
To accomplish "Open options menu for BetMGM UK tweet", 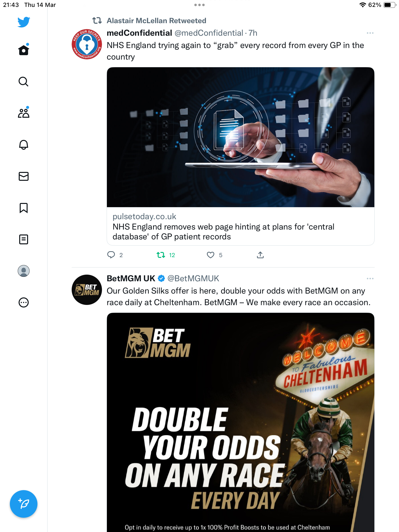I will [x=370, y=279].
